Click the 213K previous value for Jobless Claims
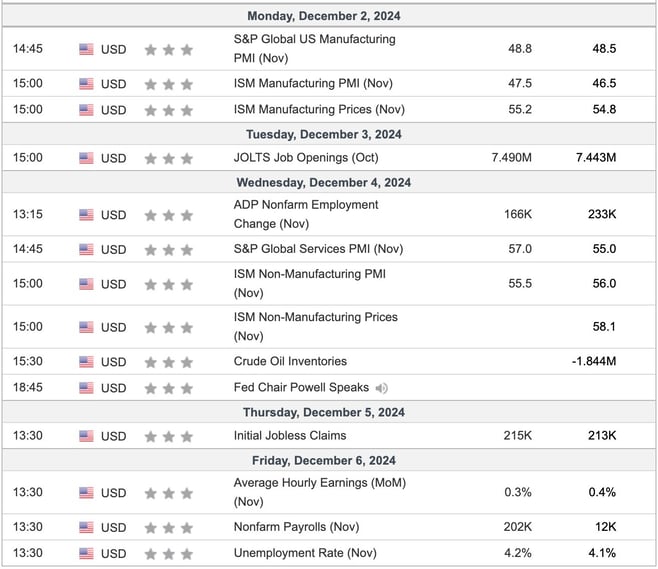 click(602, 435)
